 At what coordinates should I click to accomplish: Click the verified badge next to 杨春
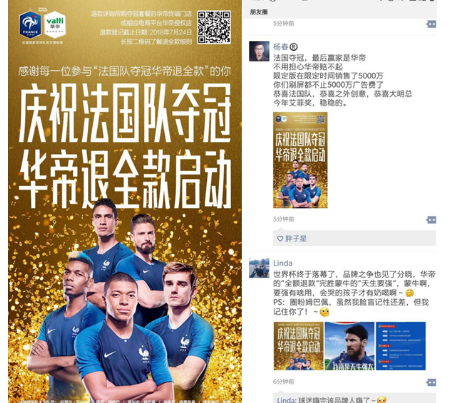tap(294, 47)
